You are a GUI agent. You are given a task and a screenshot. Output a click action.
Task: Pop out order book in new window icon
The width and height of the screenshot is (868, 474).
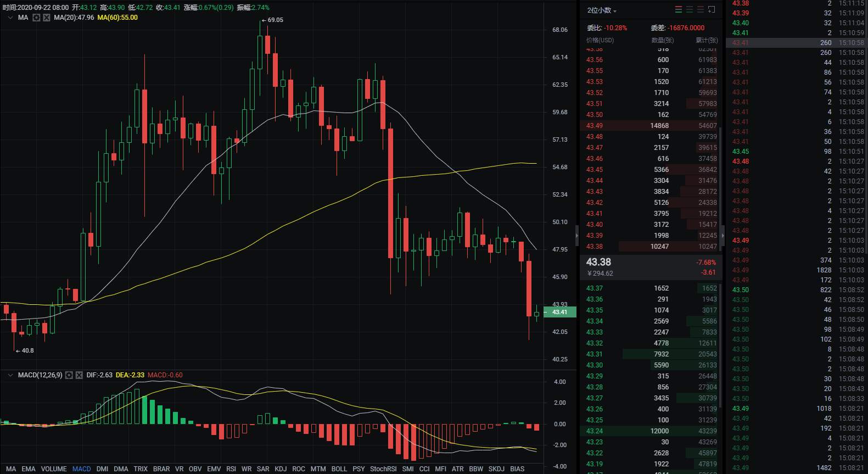click(712, 10)
